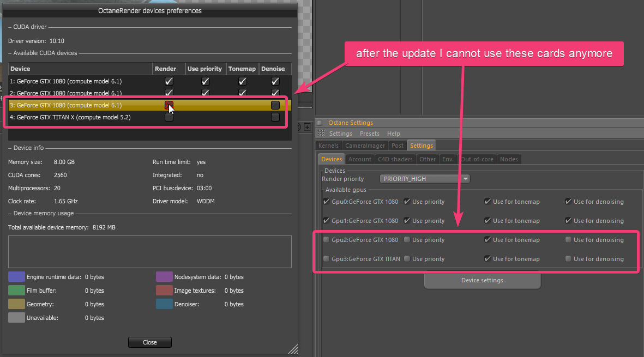Select row 1: GeForce GTX 1080
Viewport: 644px width, 357px height.
149,81
